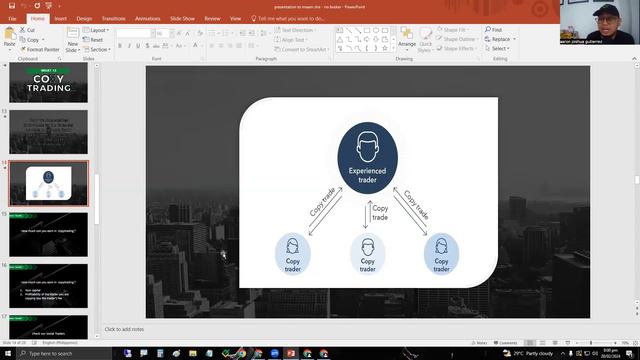Screen dimensions: 640x360
Task: Open the File tab
Action: click(12, 18)
